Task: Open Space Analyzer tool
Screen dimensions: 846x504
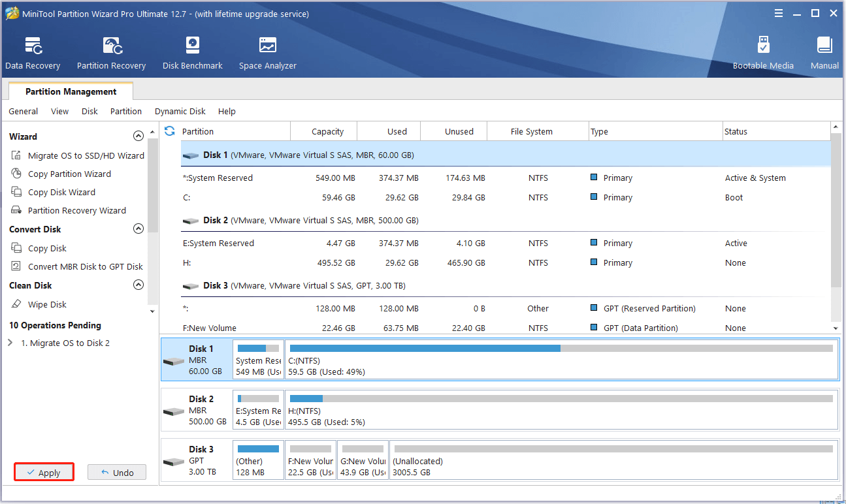Action: [x=267, y=54]
